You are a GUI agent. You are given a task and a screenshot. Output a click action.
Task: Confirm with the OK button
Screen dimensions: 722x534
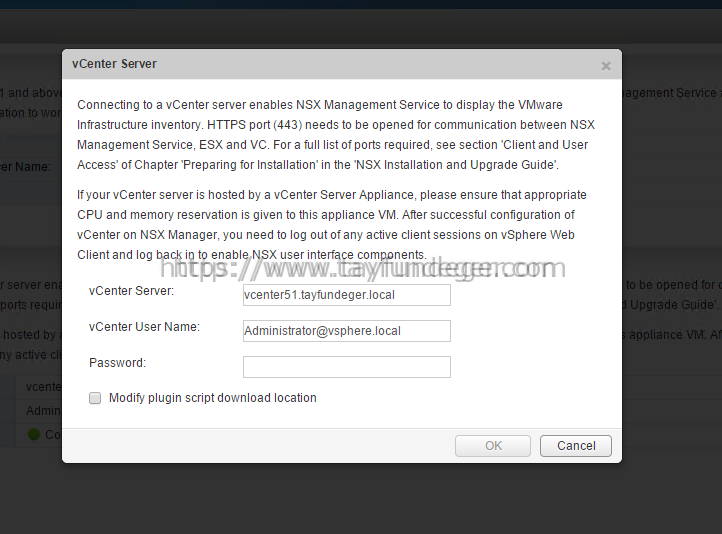tap(493, 446)
